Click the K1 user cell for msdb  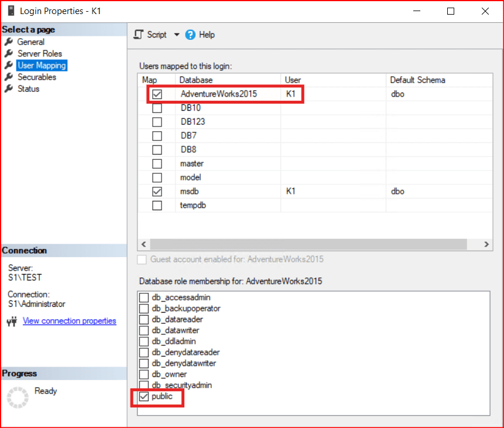(x=332, y=191)
